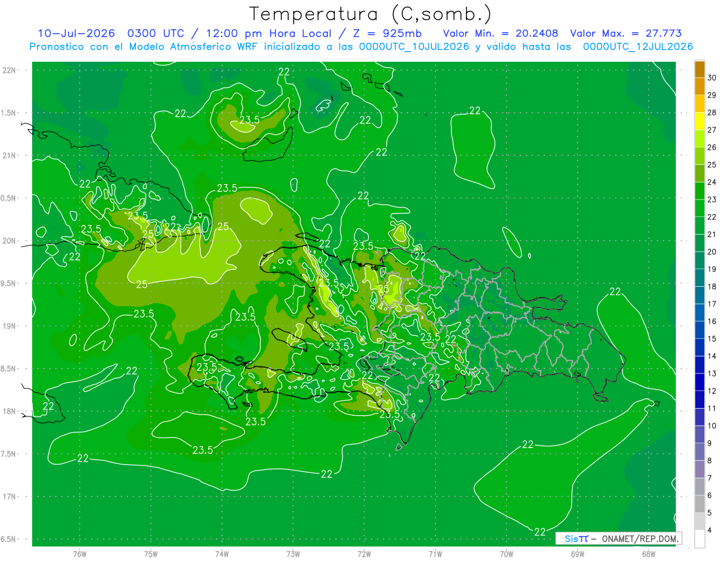The image size is (728, 562).
Task: Click the "21N" latitude axis label
Action: pos(8,156)
